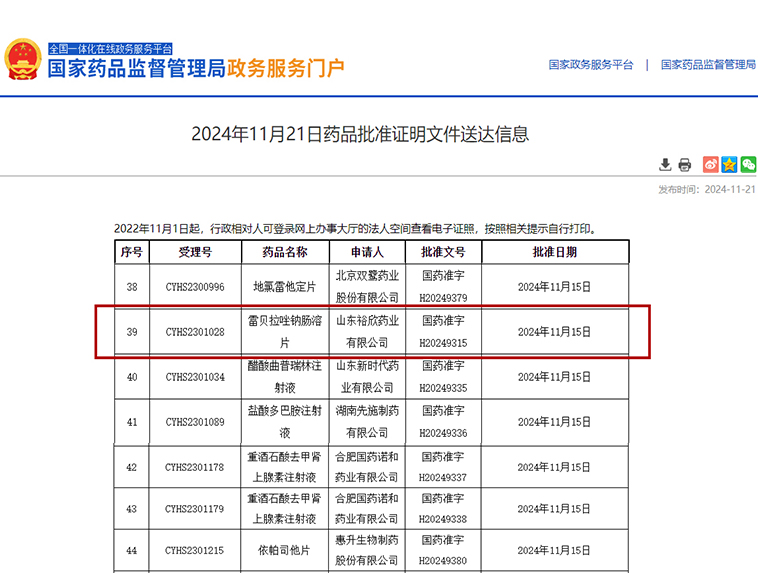Open 国家药品监督管理局 top-right link
Image resolution: width=758 pixels, height=573 pixels.
tap(709, 65)
